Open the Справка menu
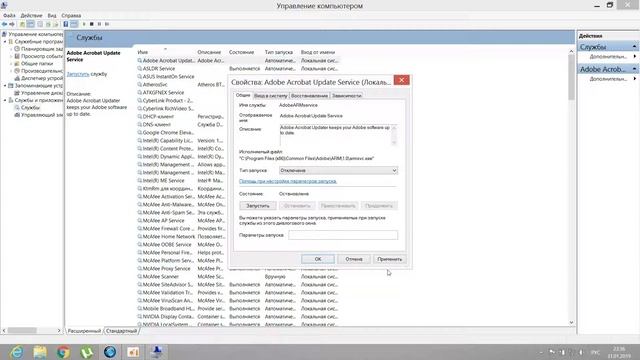 tap(71, 16)
